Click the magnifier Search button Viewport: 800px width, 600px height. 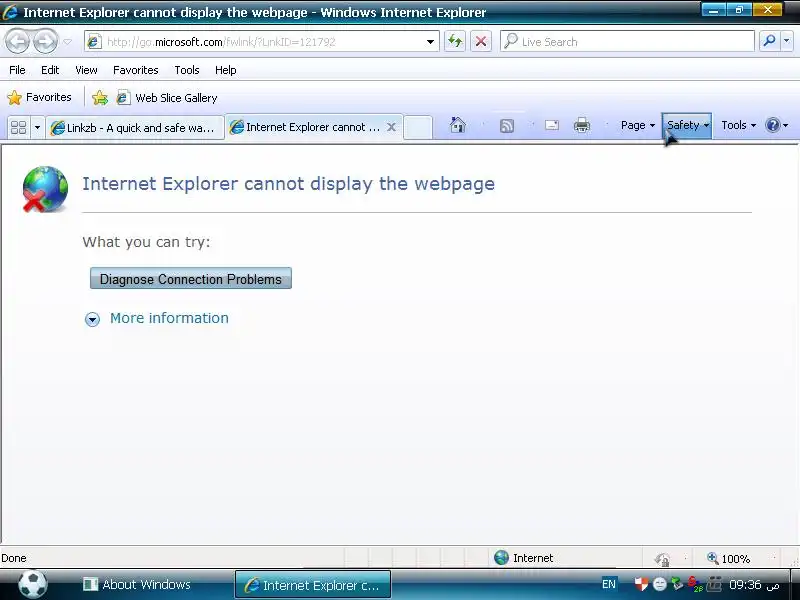pyautogui.click(x=769, y=41)
